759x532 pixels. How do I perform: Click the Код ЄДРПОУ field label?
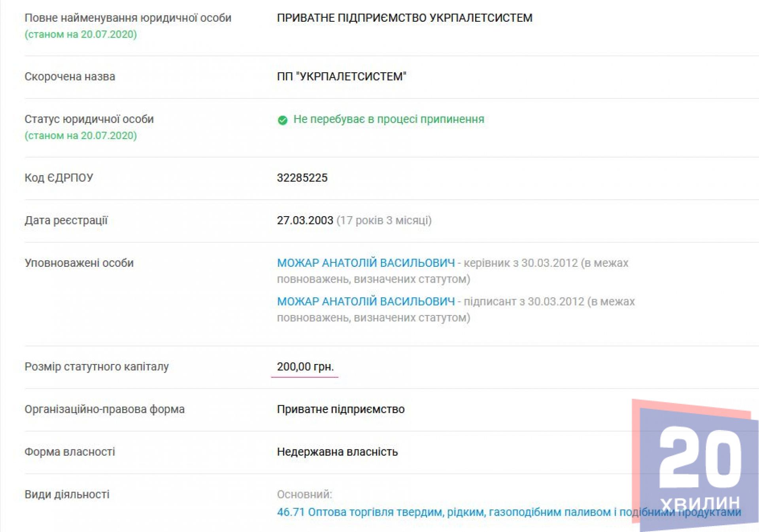point(59,178)
